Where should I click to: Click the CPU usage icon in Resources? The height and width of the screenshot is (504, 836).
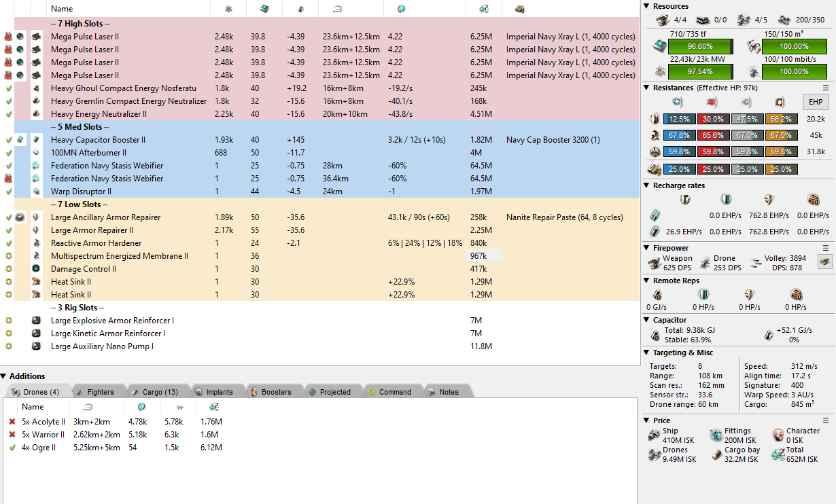click(x=658, y=46)
